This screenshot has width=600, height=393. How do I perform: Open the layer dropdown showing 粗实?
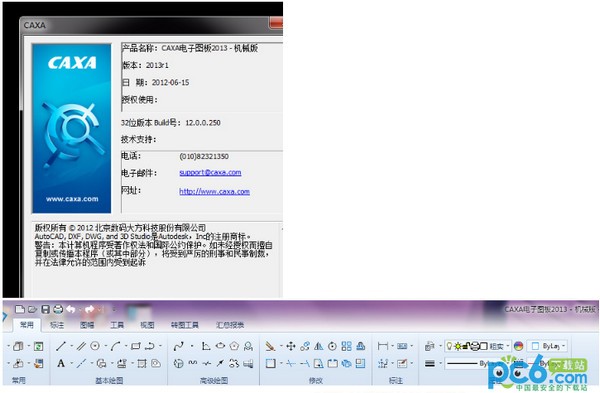click(478, 346)
